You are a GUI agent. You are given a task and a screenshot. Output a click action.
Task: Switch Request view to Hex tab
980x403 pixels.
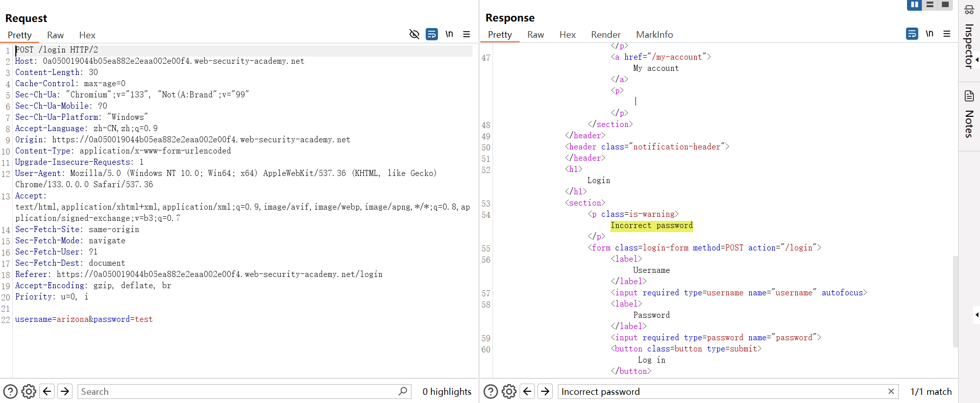click(x=87, y=35)
